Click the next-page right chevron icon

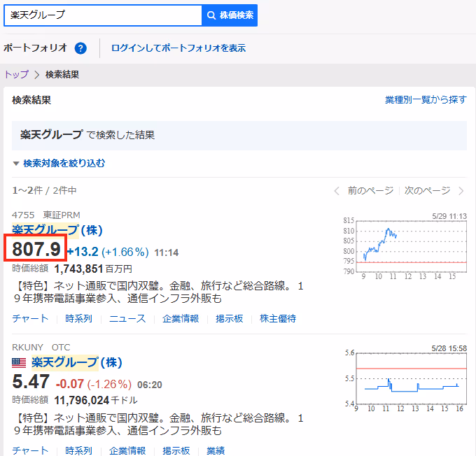point(461,191)
